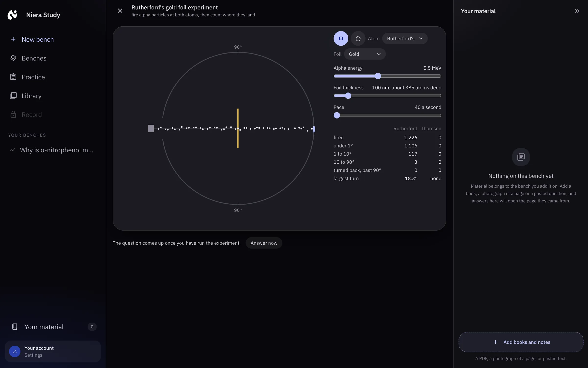Click the Niera Study logo icon
This screenshot has width=588, height=368.
click(12, 15)
